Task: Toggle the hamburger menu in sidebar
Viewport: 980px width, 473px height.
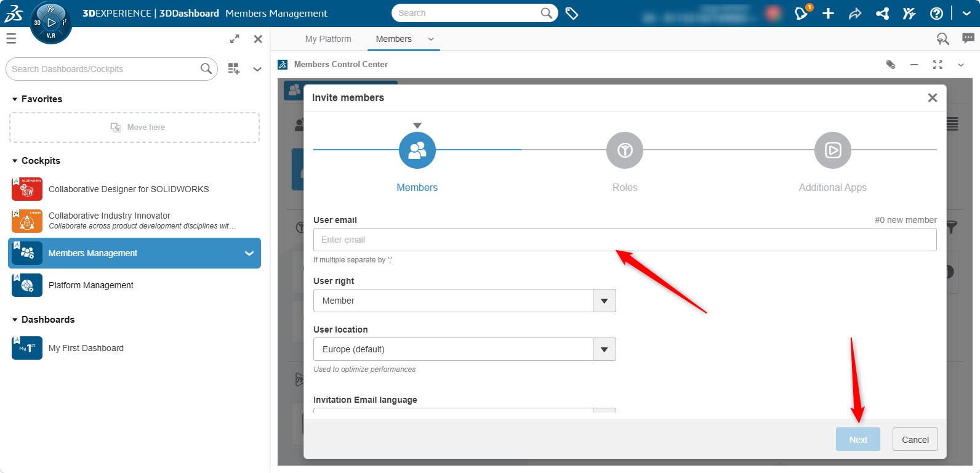Action: point(11,39)
